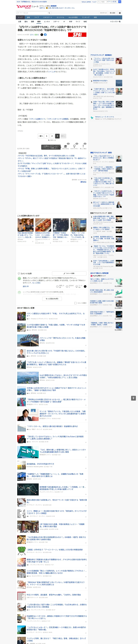Open 外国人観光客が居酒屋 thumbnail article

point(25,225)
